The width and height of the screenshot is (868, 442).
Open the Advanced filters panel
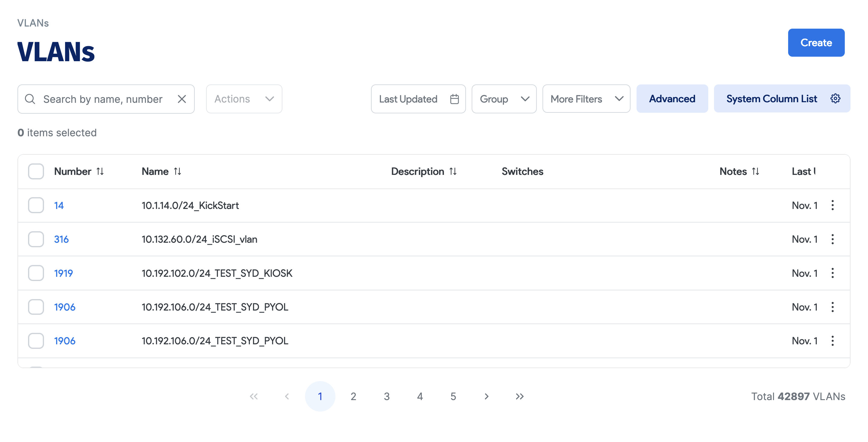(672, 99)
